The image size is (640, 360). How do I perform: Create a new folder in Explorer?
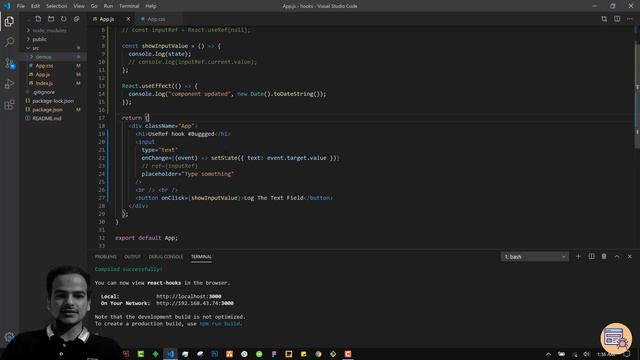51,19
